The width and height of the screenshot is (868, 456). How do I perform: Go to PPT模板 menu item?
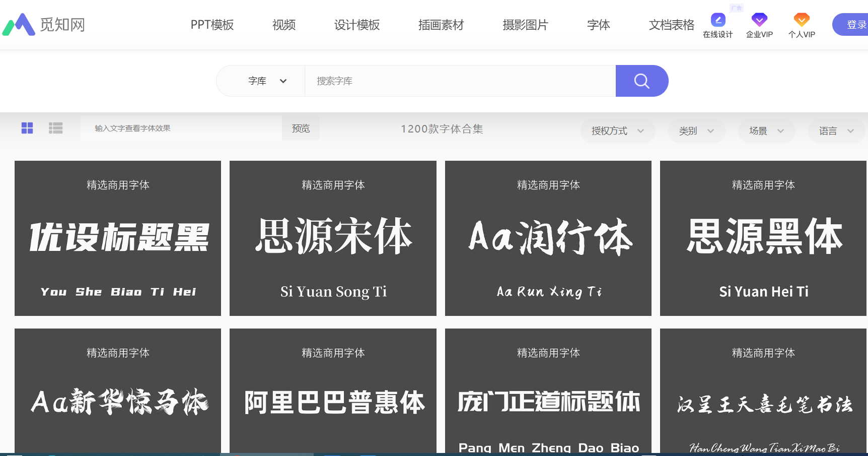point(212,25)
